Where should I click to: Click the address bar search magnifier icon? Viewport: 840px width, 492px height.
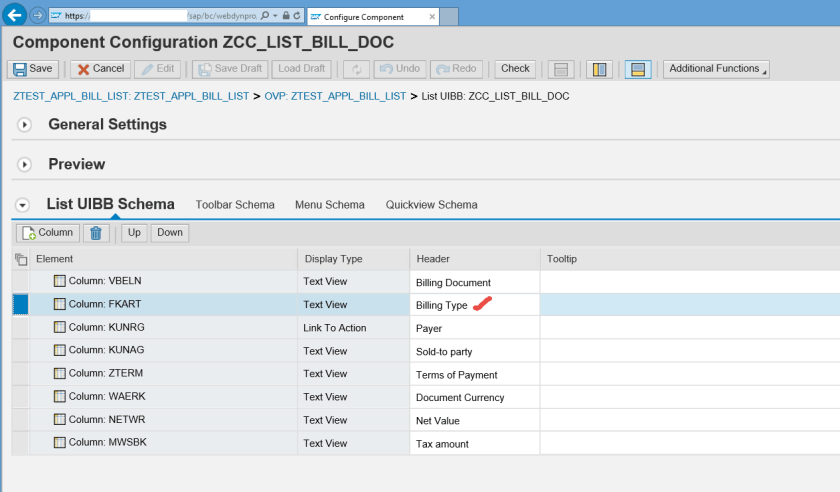tap(265, 16)
